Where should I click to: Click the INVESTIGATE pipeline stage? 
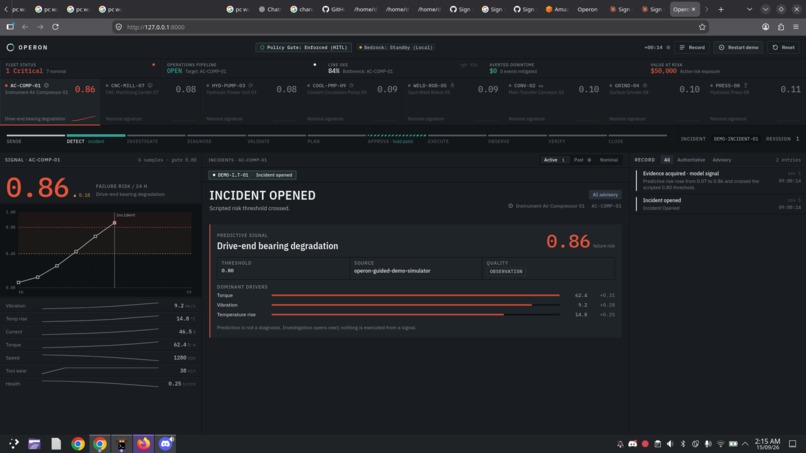click(x=156, y=139)
